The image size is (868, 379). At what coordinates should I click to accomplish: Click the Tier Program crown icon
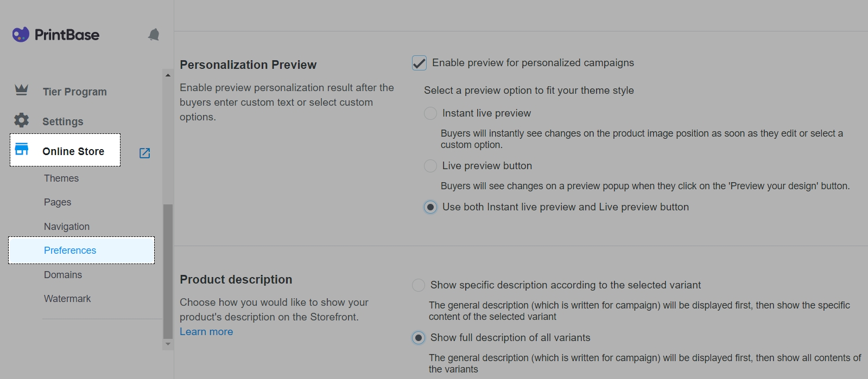click(21, 90)
